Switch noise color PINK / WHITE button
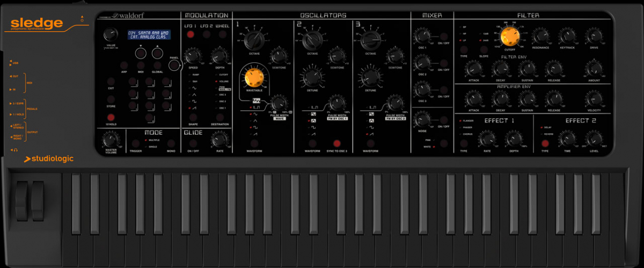Viewport: 644px width, 268px height. [443, 143]
